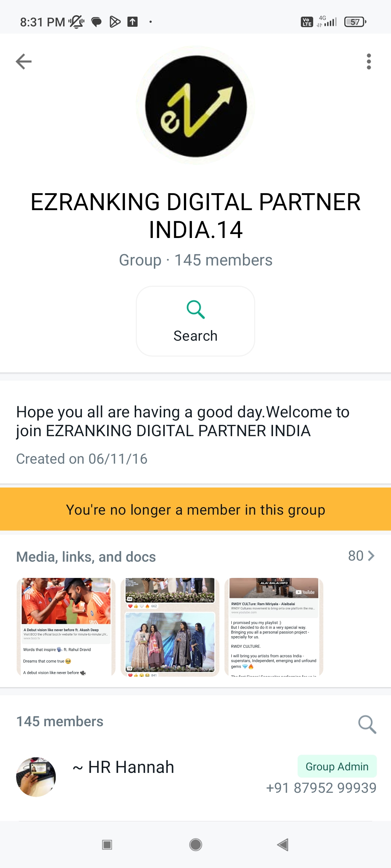391x868 pixels.
Task: Open the Media, links, and docs section
Action: (86, 557)
